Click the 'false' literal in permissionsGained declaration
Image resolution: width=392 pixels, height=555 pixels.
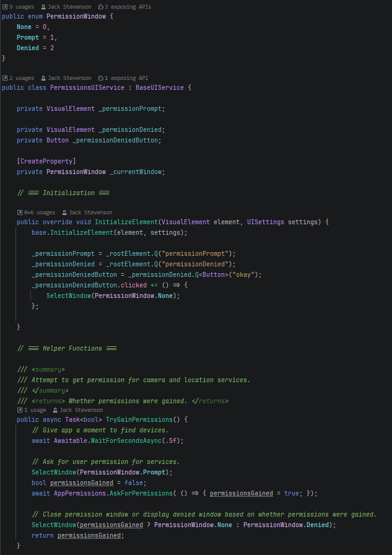pyautogui.click(x=134, y=483)
